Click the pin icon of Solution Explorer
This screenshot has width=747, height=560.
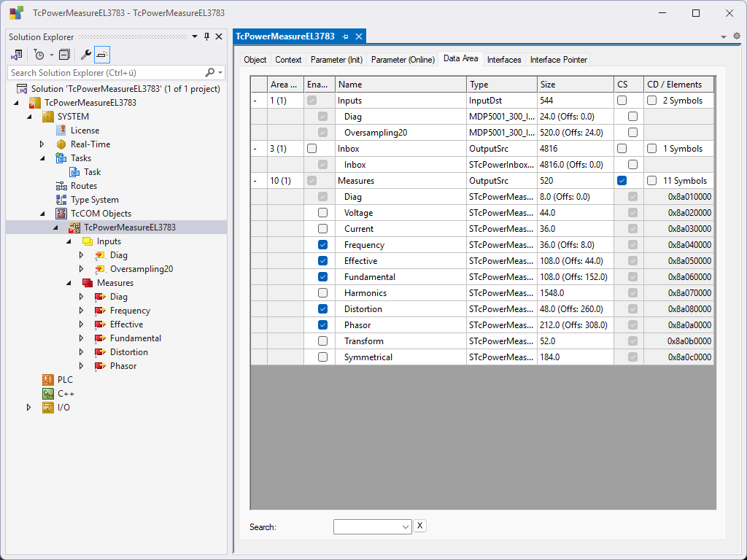[206, 36]
